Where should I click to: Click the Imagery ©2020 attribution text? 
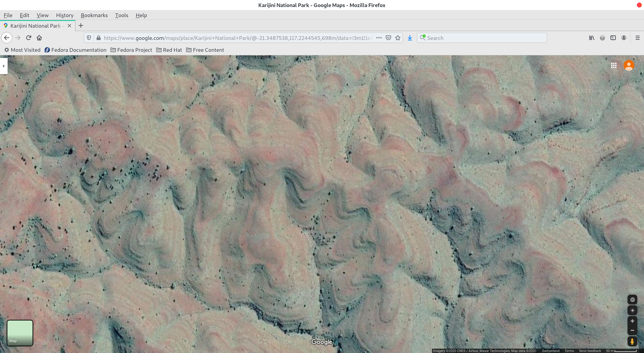[485, 351]
